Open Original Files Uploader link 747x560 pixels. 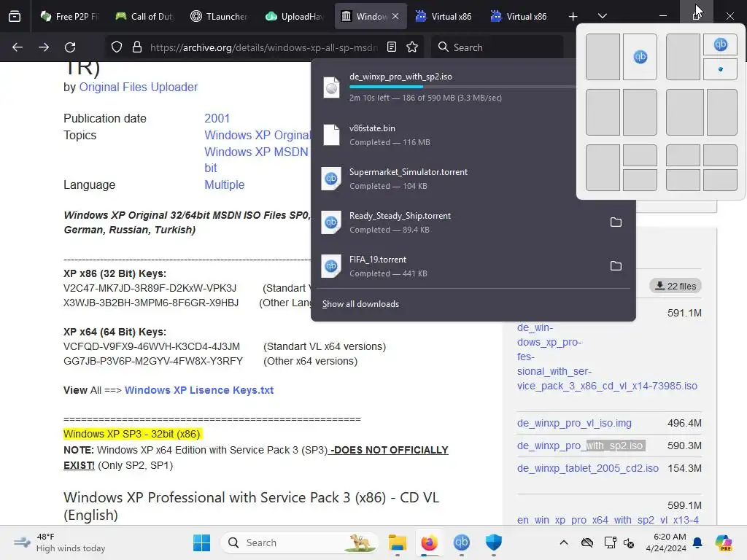[138, 87]
